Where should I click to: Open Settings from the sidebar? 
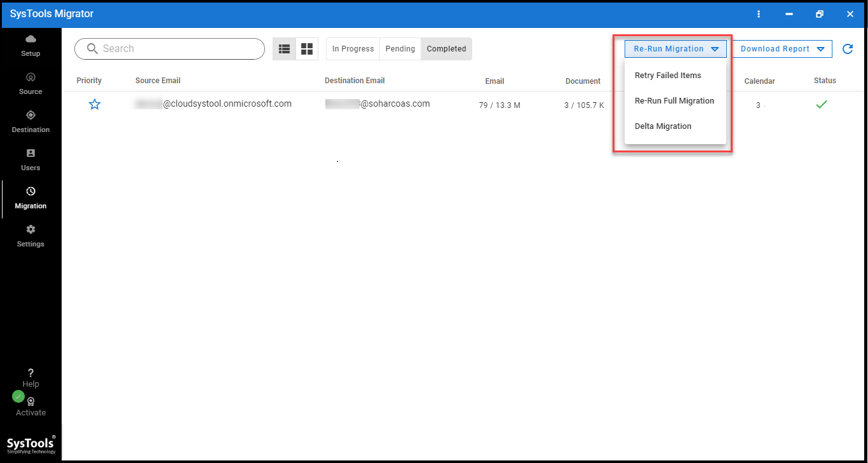[x=31, y=236]
